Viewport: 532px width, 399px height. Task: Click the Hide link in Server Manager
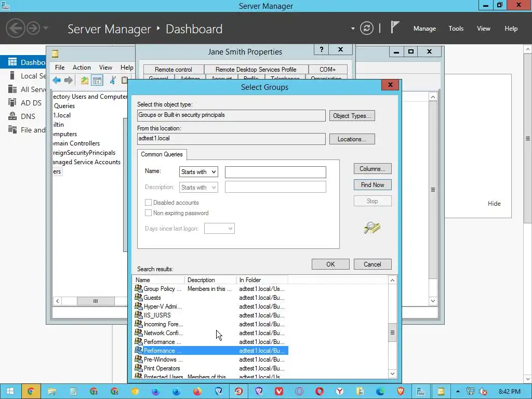point(494,203)
